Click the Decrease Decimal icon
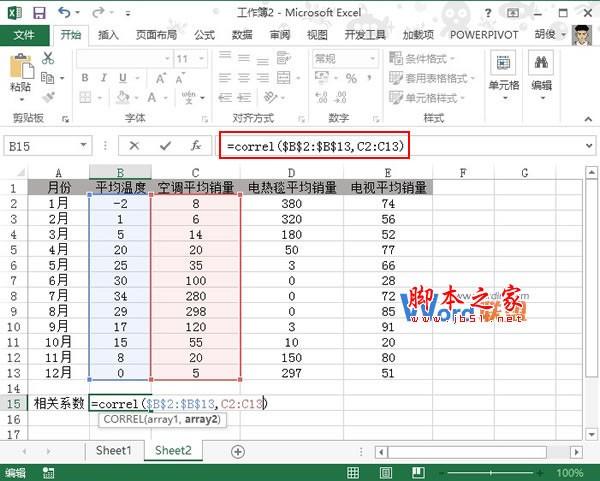600x481 pixels. coord(340,97)
